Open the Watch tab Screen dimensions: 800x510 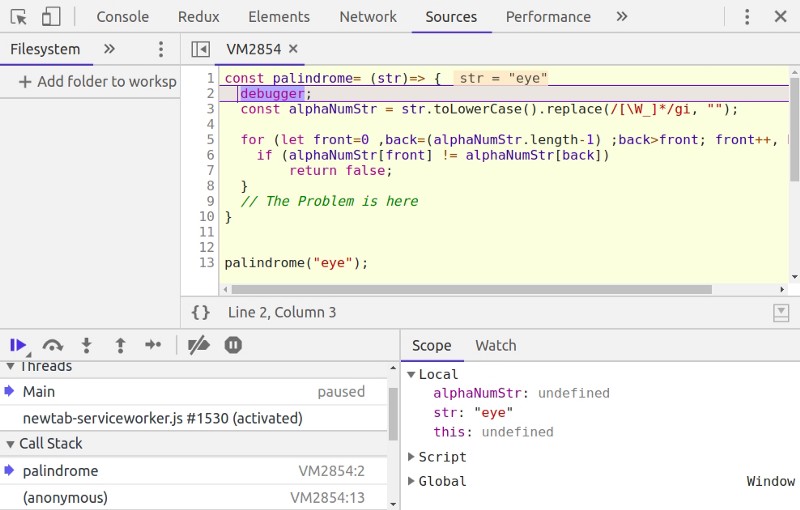(495, 345)
